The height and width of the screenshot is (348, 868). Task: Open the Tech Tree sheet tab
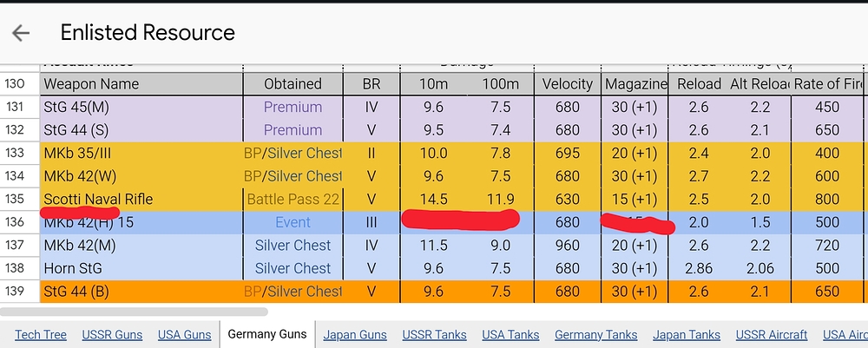point(41,335)
